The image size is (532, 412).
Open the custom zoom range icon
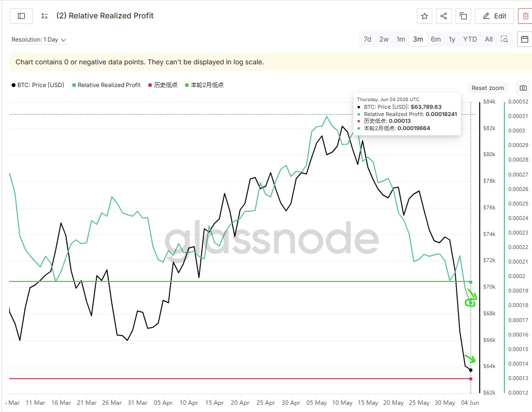504,39
